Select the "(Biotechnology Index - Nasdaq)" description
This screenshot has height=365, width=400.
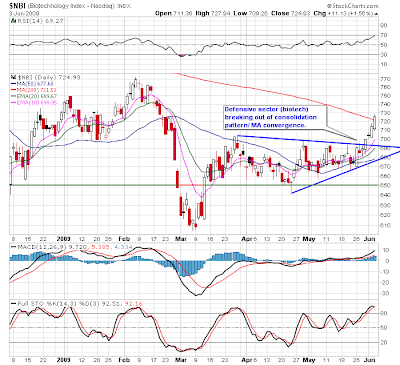[71, 6]
